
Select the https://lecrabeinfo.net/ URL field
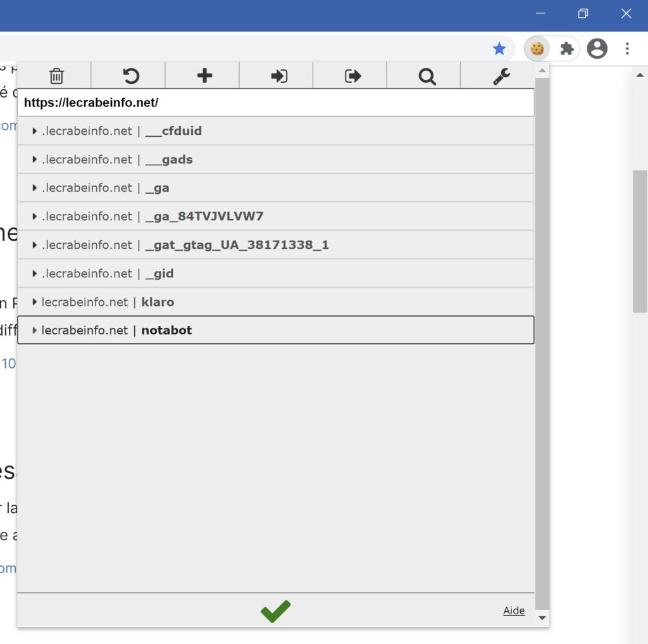pyautogui.click(x=276, y=103)
